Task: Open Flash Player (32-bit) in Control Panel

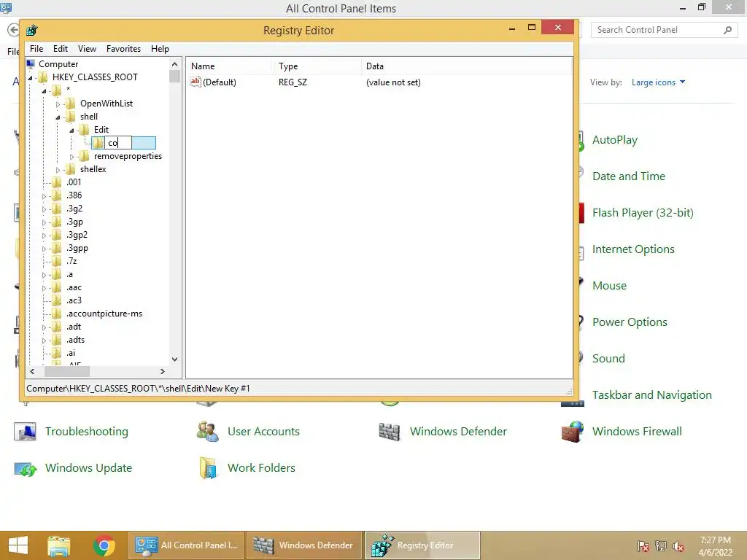Action: 643,213
